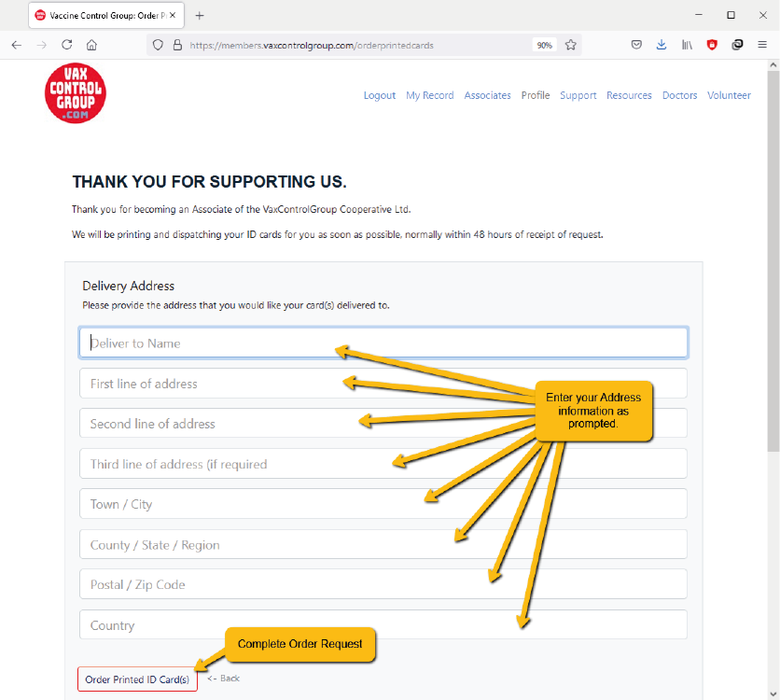This screenshot has width=780, height=700.
Task: Focus the Deliver to Name field
Action: [383, 343]
